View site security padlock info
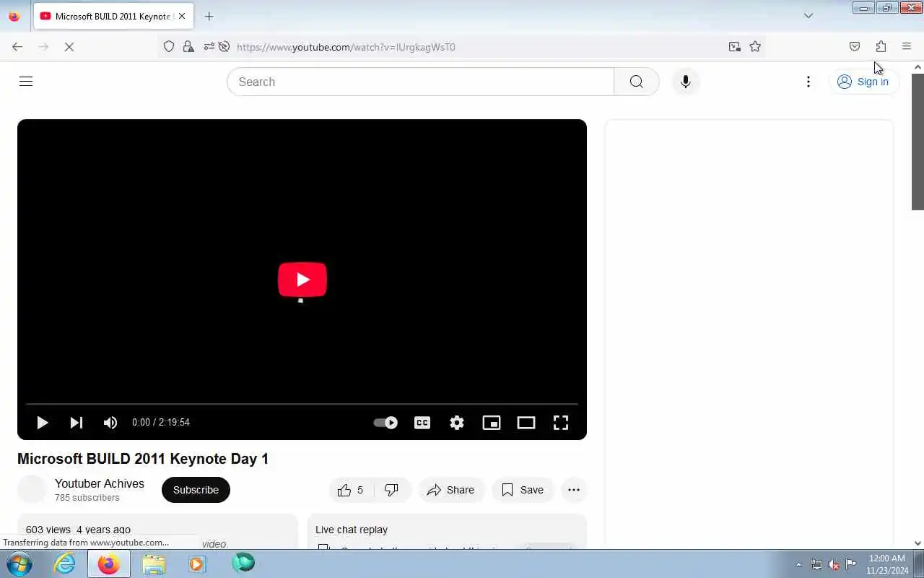The image size is (924, 578). click(x=188, y=47)
